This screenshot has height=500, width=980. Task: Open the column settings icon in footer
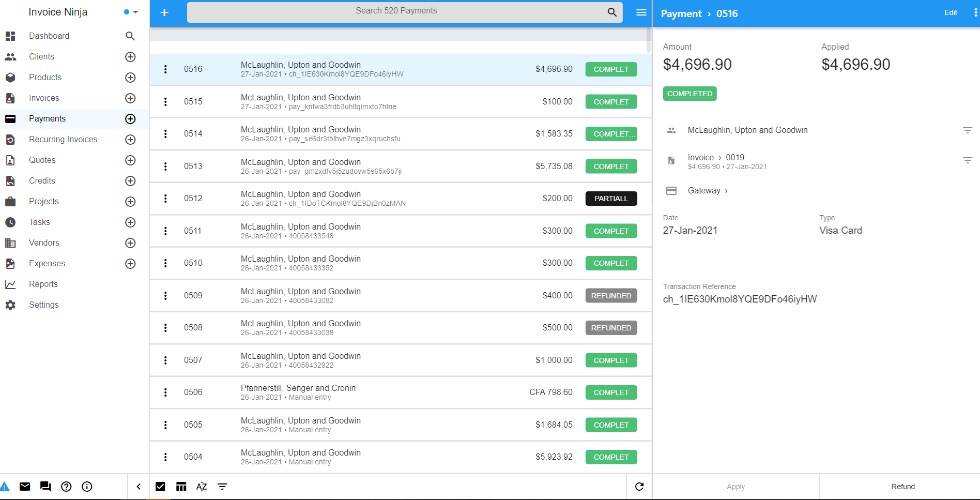(181, 487)
